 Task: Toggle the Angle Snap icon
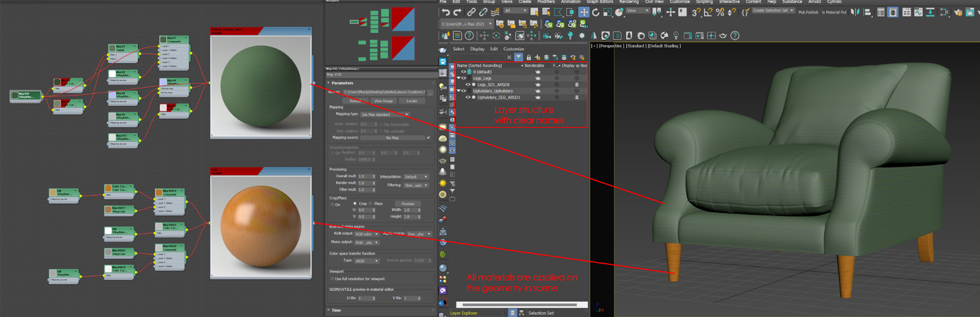click(709, 12)
